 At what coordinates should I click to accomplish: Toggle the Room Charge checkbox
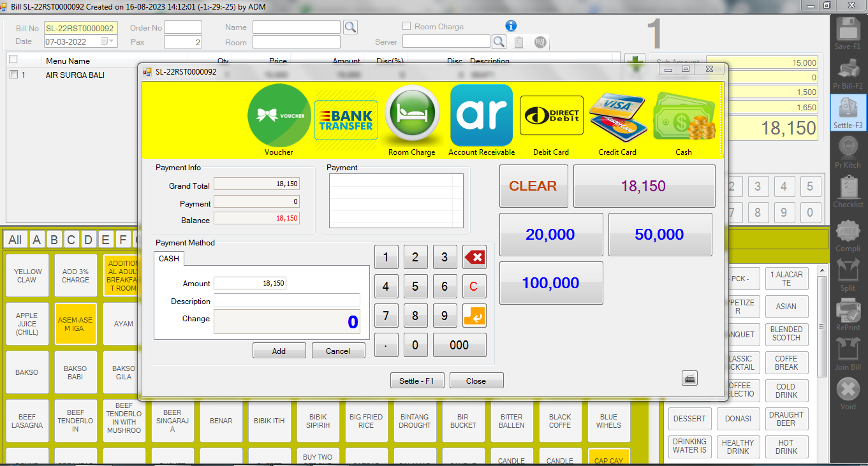[406, 26]
